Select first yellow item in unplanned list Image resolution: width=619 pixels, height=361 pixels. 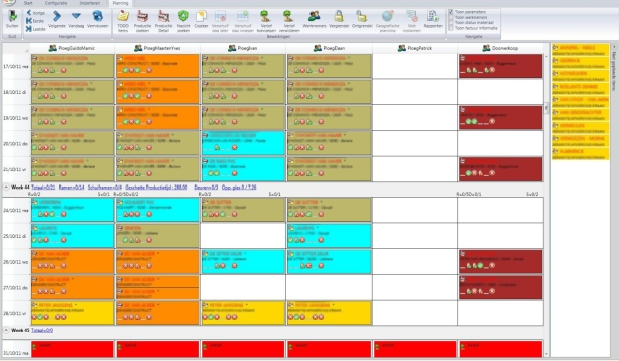coord(580,50)
